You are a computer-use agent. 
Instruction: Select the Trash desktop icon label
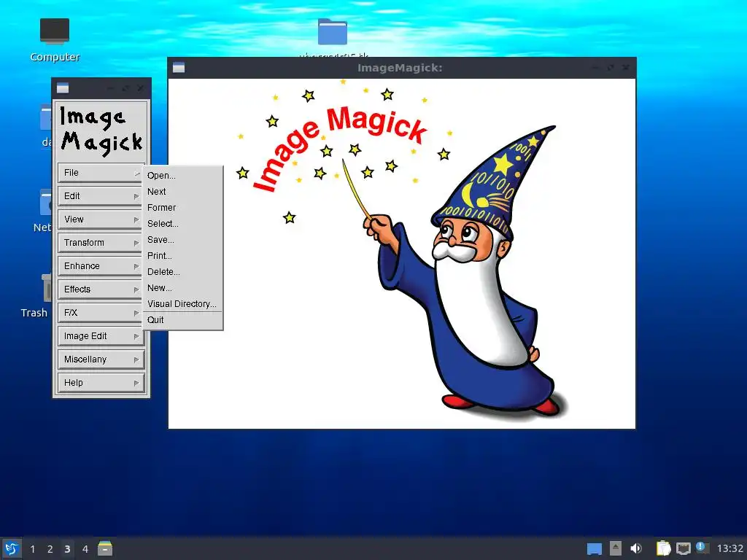34,313
